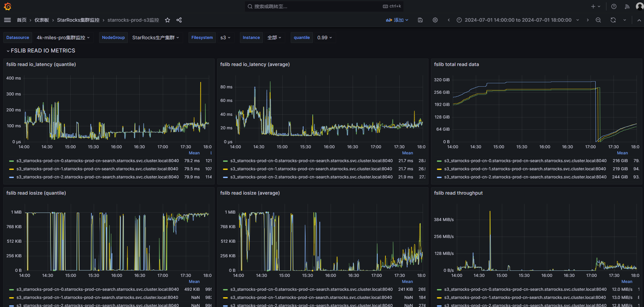The image size is (644, 307).
Task: Open the user profile avatar
Action: click(639, 6)
